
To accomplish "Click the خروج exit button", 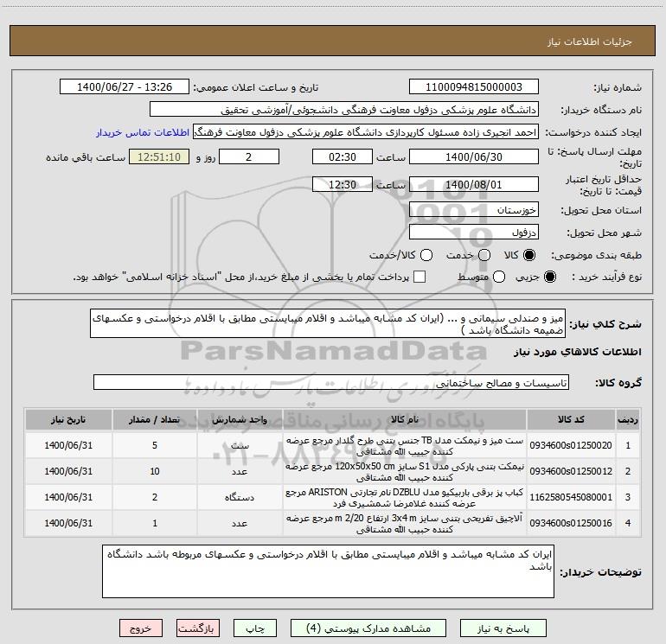I will coord(141,628).
